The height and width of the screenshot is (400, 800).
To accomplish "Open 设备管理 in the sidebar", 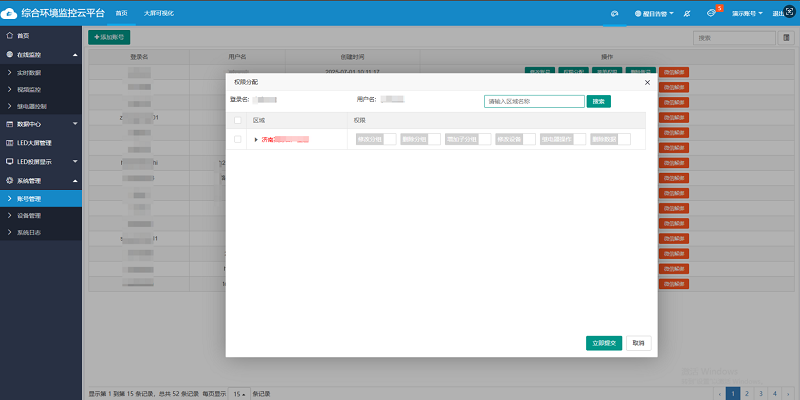I will point(29,215).
